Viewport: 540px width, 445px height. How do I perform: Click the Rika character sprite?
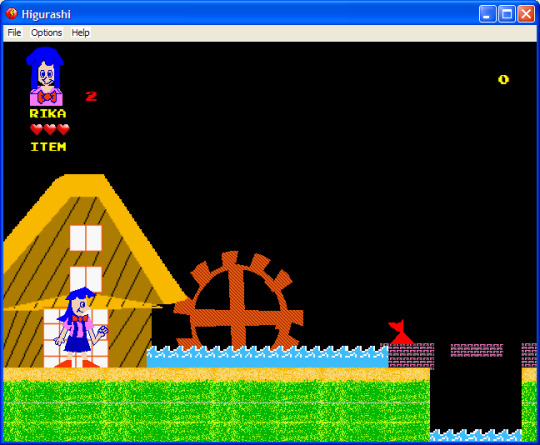pos(81,328)
